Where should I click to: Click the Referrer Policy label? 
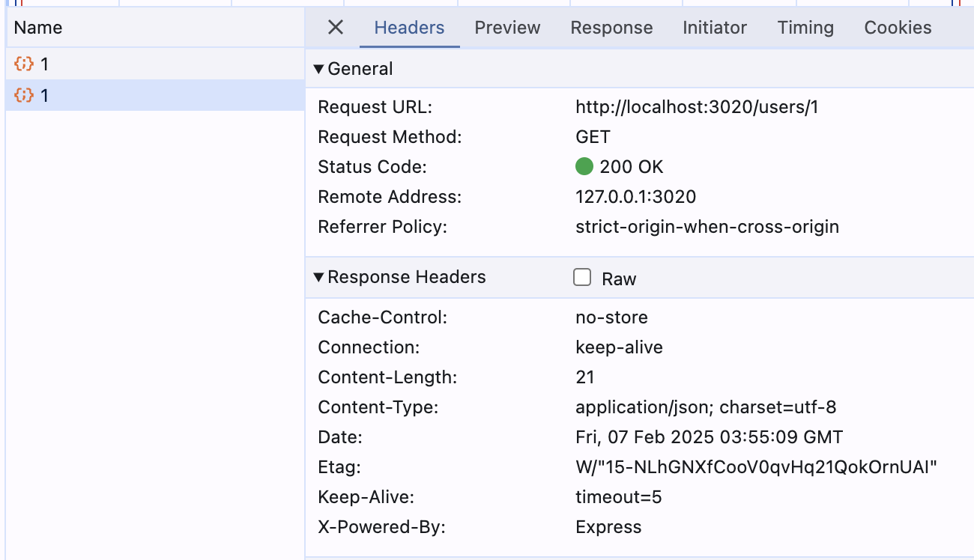(x=382, y=227)
